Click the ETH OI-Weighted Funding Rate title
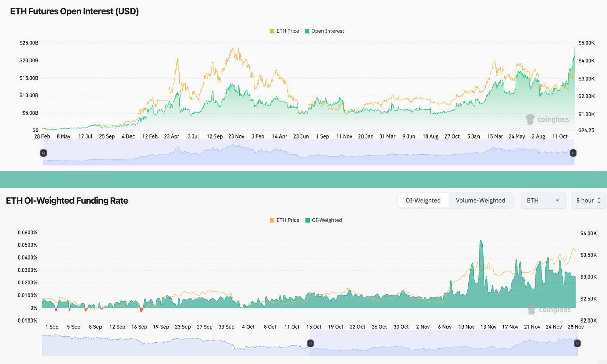The image size is (607, 364). 67,201
